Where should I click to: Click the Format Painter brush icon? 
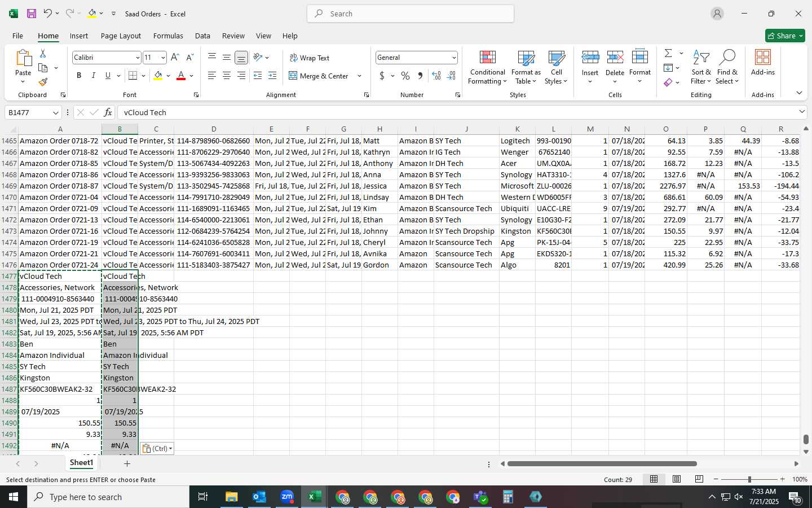point(43,82)
